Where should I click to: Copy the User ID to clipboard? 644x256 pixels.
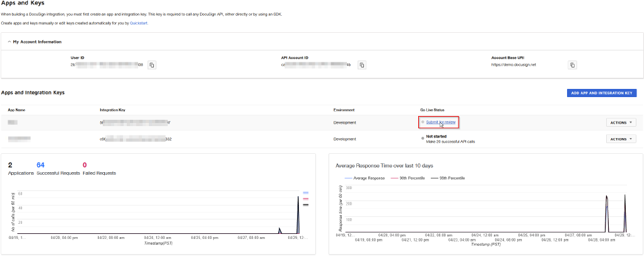[x=152, y=65]
